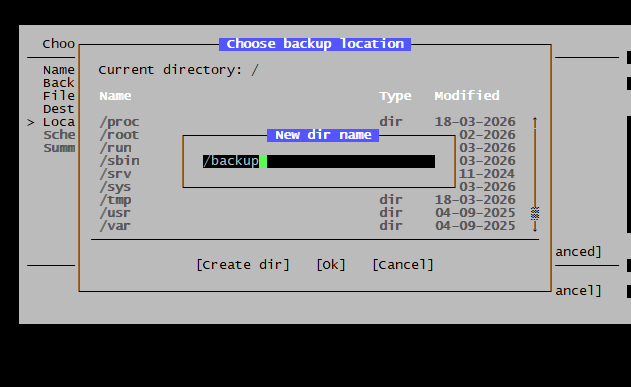Click the New dir name input field
The width and height of the screenshot is (631, 387).
[x=319, y=161]
